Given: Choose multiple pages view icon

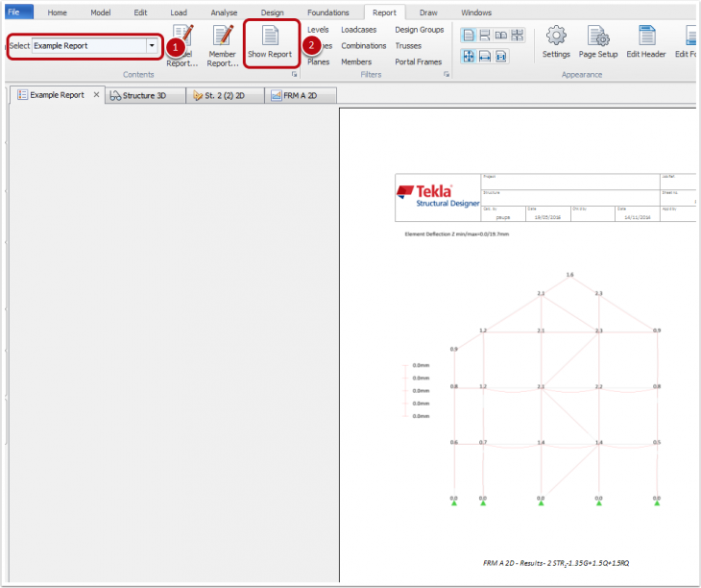Looking at the screenshot, I should click(518, 36).
